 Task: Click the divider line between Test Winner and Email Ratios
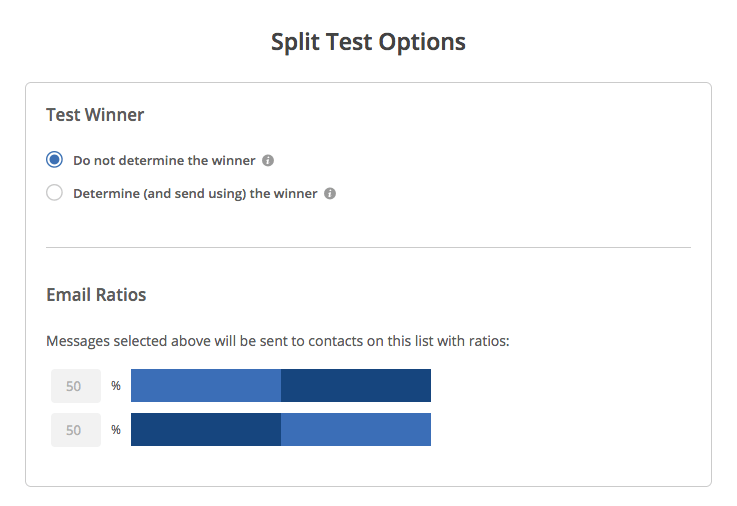click(368, 247)
